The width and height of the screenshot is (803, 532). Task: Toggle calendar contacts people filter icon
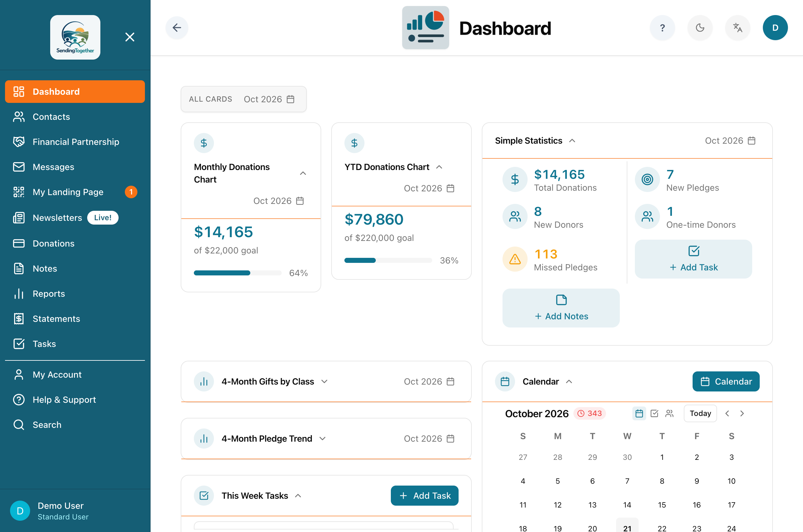(669, 413)
